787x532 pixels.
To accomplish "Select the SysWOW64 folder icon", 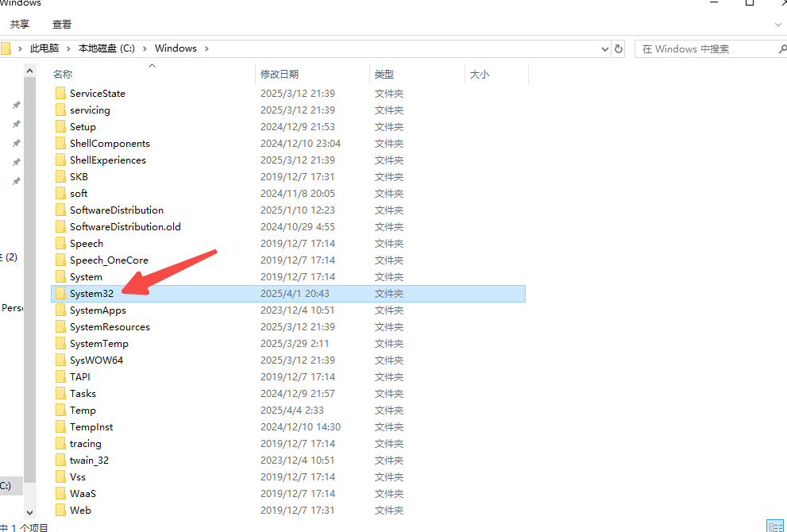I will (60, 360).
